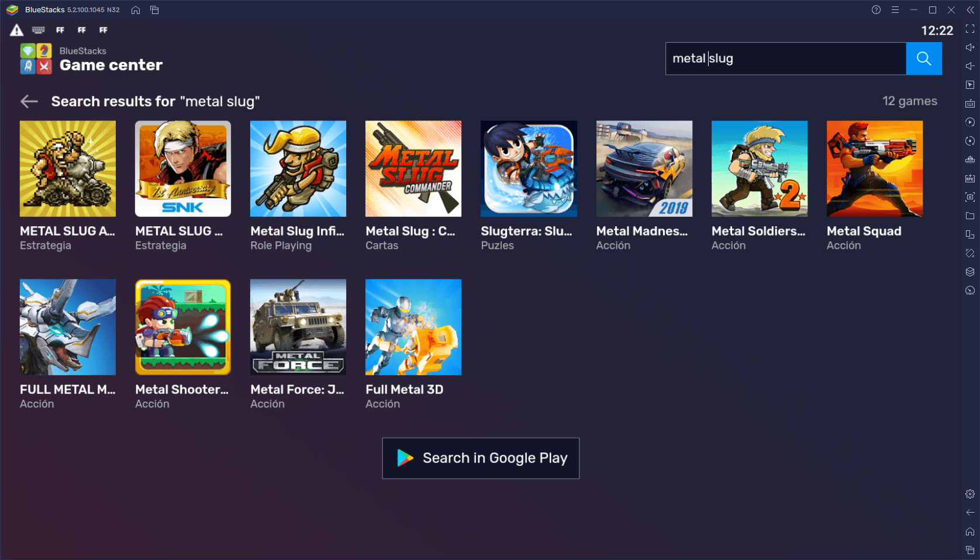
Task: Click the shake device sidebar icon
Action: (x=970, y=253)
